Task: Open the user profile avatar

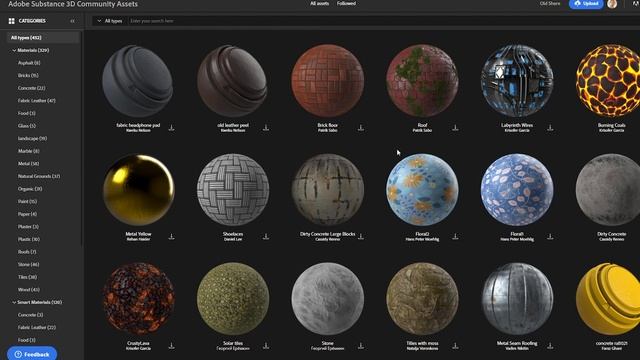Action: [612, 4]
